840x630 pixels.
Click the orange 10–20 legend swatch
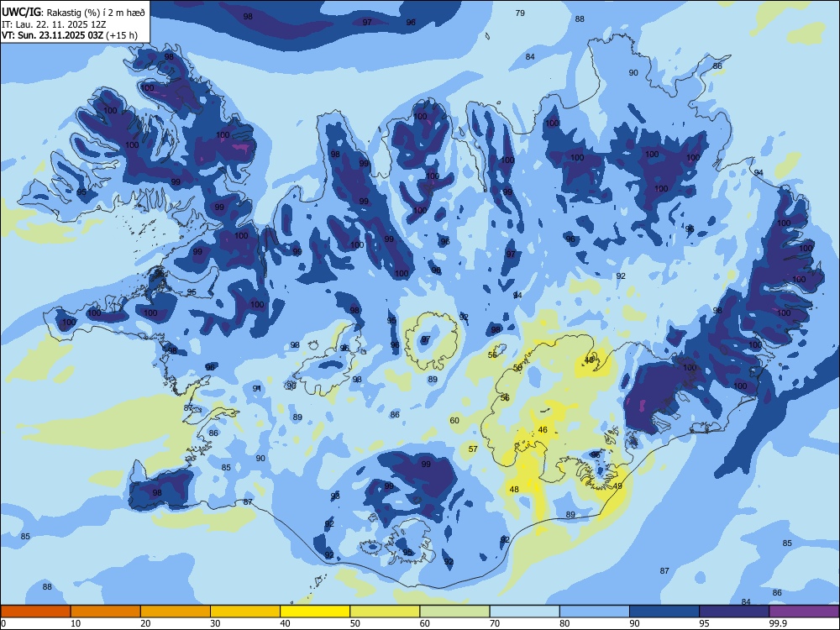[x=106, y=612]
